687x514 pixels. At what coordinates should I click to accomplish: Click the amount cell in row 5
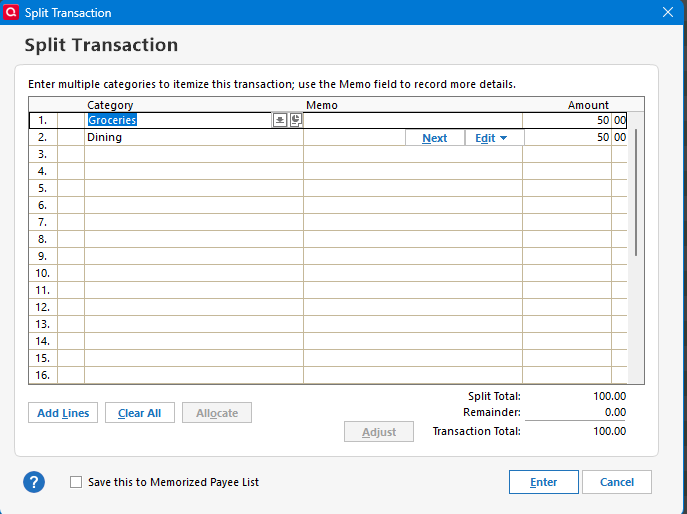(x=575, y=188)
